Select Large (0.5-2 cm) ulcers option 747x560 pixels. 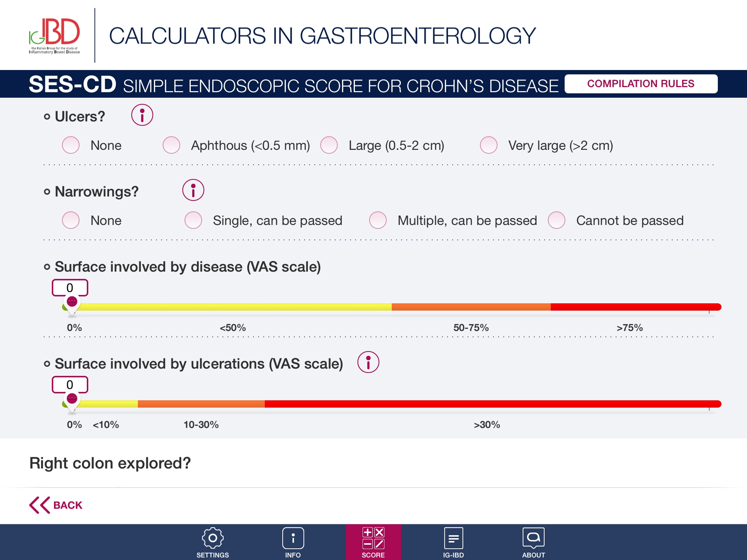329,145
